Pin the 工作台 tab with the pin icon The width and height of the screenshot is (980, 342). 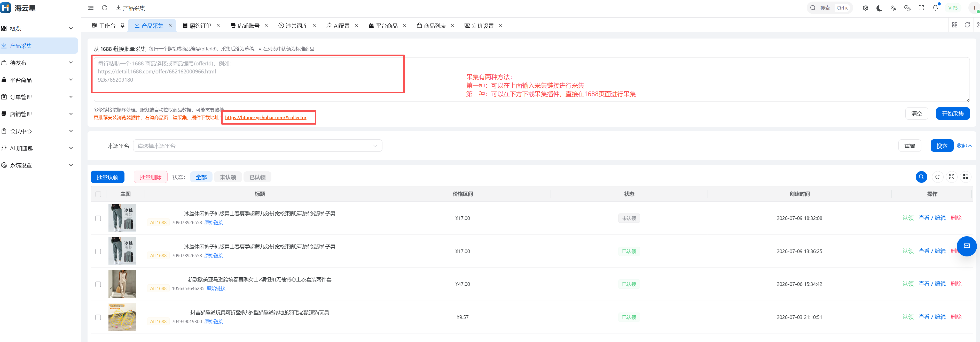click(x=122, y=26)
